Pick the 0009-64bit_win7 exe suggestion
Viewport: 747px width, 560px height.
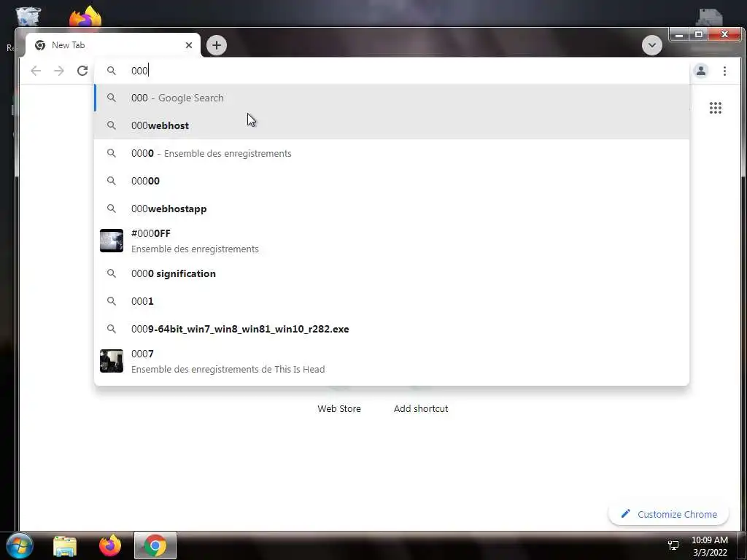tap(392, 329)
